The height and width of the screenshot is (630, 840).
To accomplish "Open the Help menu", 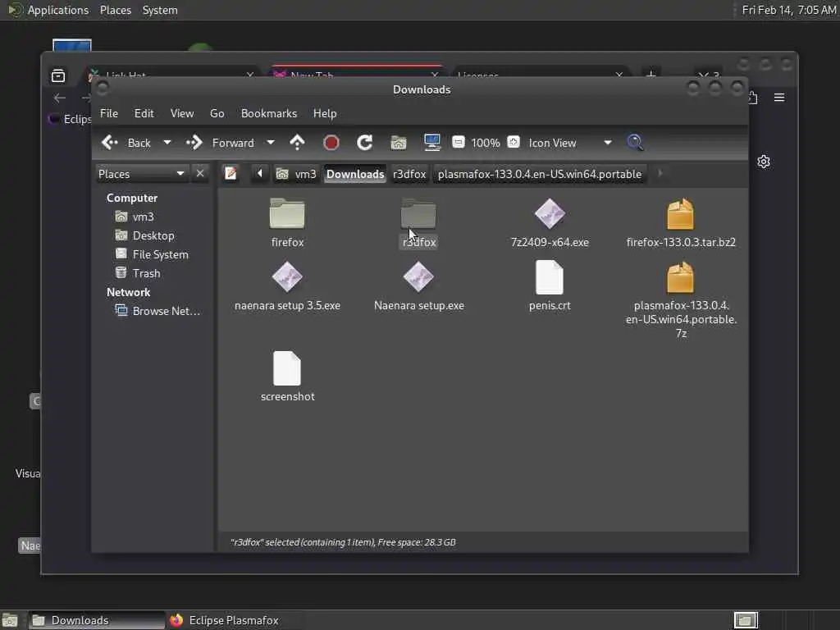I will point(325,113).
